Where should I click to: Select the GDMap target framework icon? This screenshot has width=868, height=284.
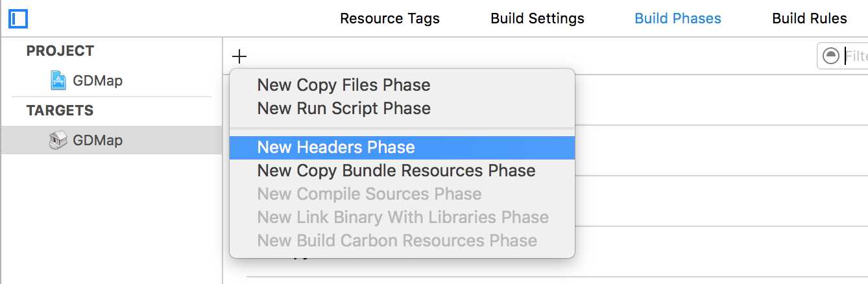click(58, 140)
